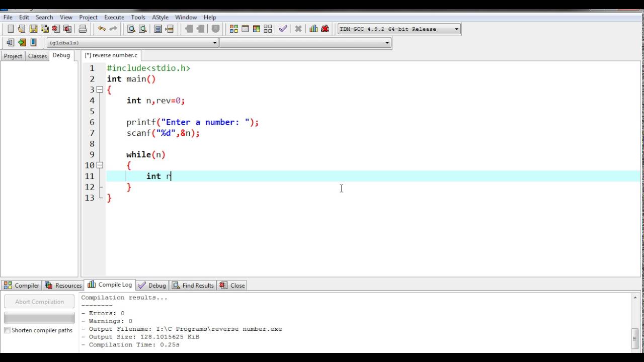Switch to the Classes side tab
The width and height of the screenshot is (644, 362).
click(37, 56)
